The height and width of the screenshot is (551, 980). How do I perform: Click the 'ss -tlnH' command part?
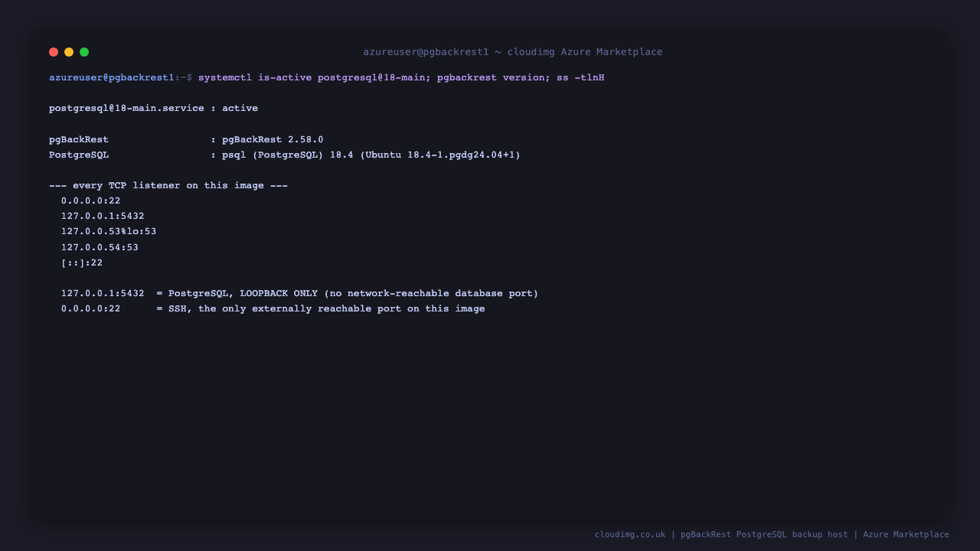[580, 78]
